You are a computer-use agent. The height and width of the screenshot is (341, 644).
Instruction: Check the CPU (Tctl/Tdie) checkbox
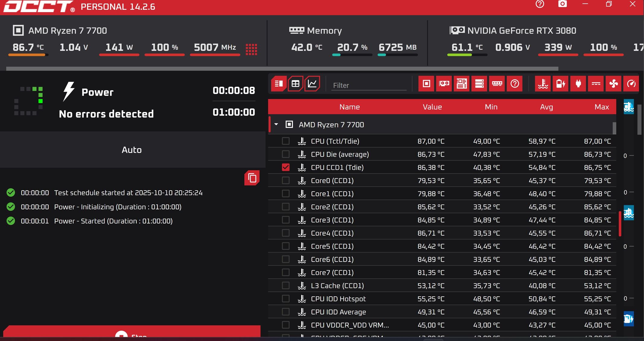click(285, 141)
